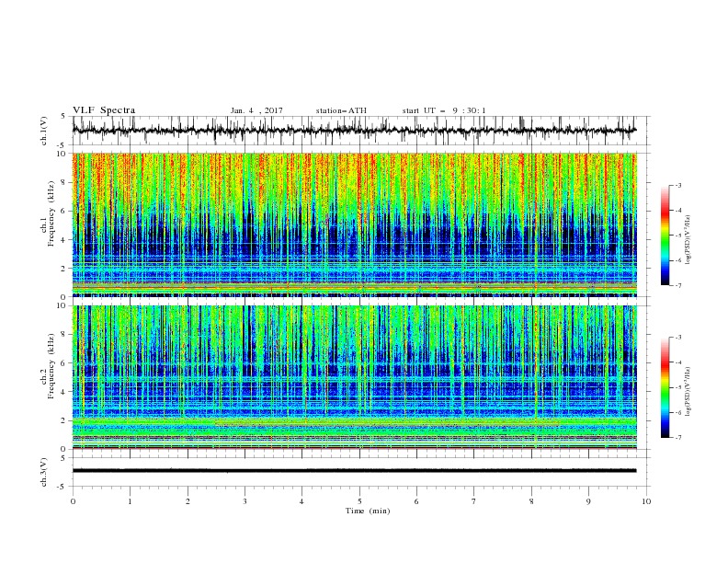Click the "-5" label on ch.1 color bar
This screenshot has height=563, width=728.
tap(678, 236)
